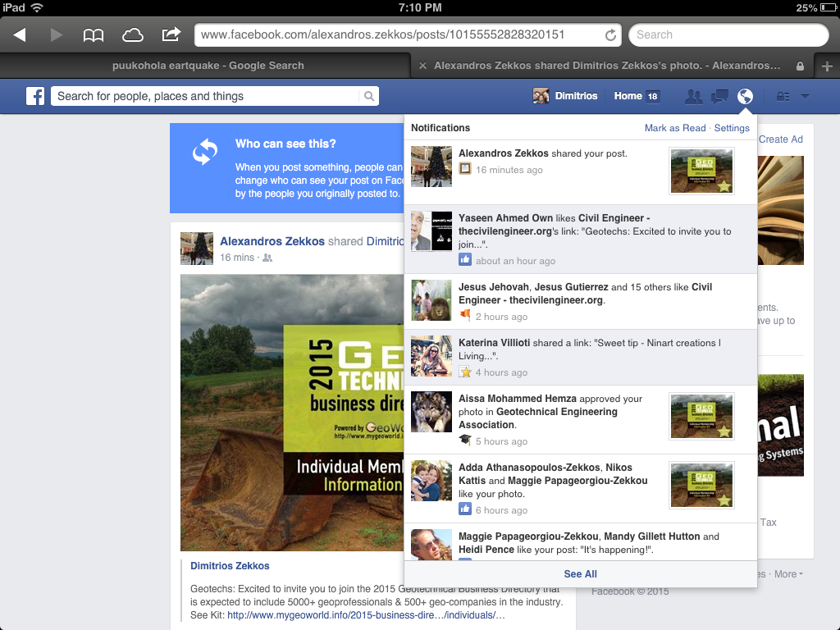Click Aissa Mohammed Hemza wolf avatar
Viewport: 840px width, 630px height.
(x=431, y=412)
